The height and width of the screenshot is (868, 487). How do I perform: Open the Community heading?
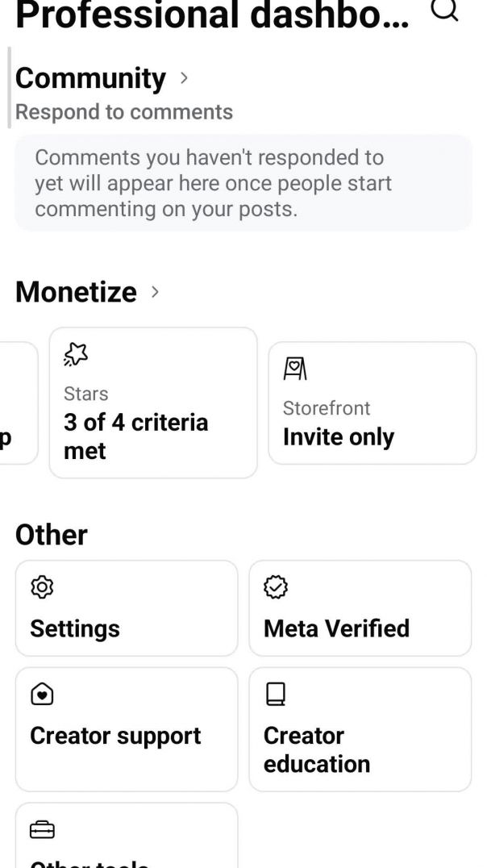point(90,78)
